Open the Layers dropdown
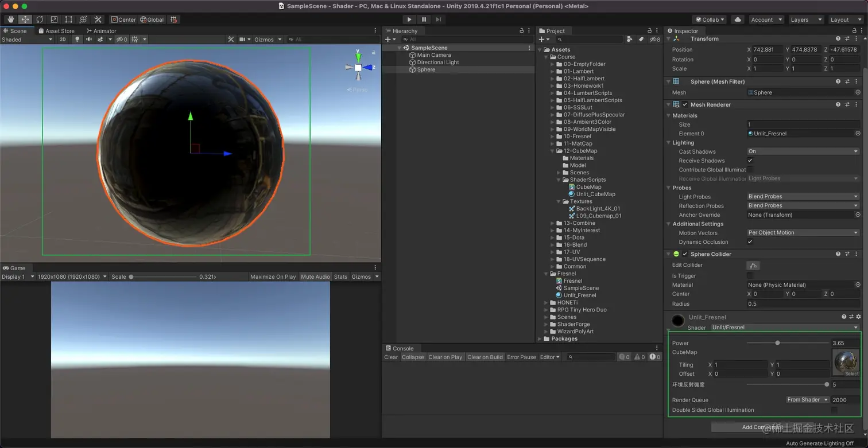The width and height of the screenshot is (868, 448). [805, 20]
